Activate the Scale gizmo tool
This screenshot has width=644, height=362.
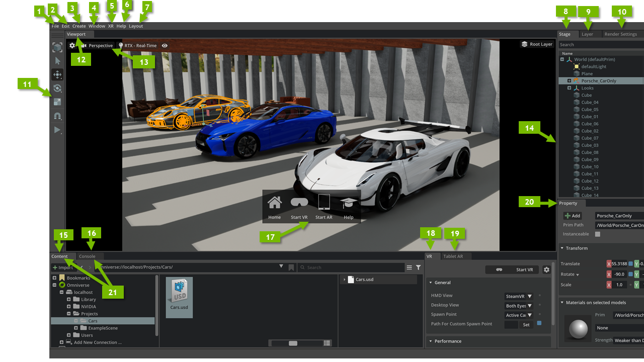coord(57,102)
